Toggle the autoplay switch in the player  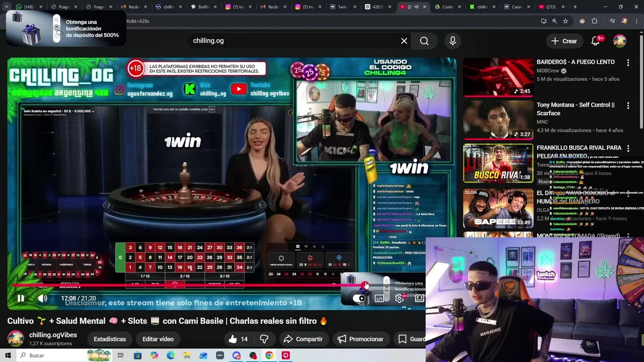359,298
